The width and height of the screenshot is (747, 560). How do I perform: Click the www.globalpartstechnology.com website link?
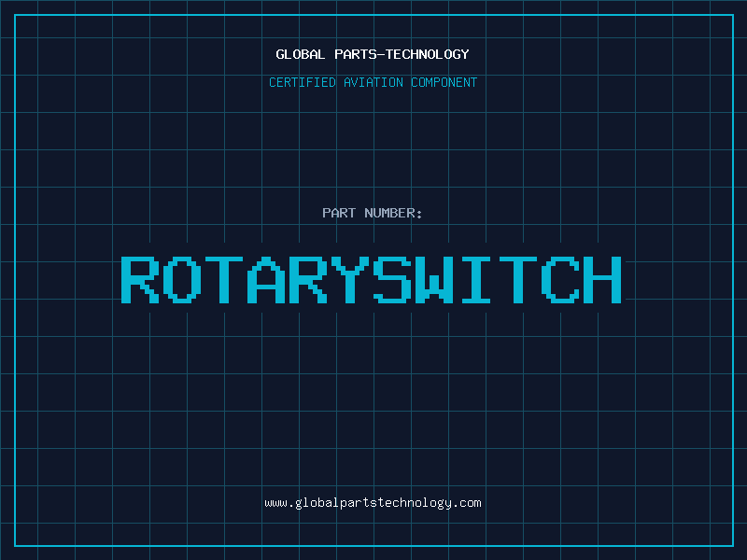coord(373,502)
